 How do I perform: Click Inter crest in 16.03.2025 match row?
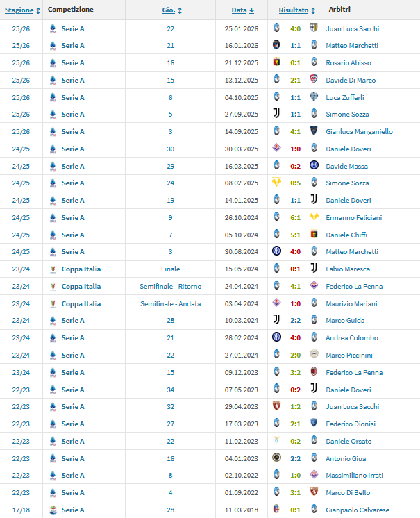coord(314,166)
